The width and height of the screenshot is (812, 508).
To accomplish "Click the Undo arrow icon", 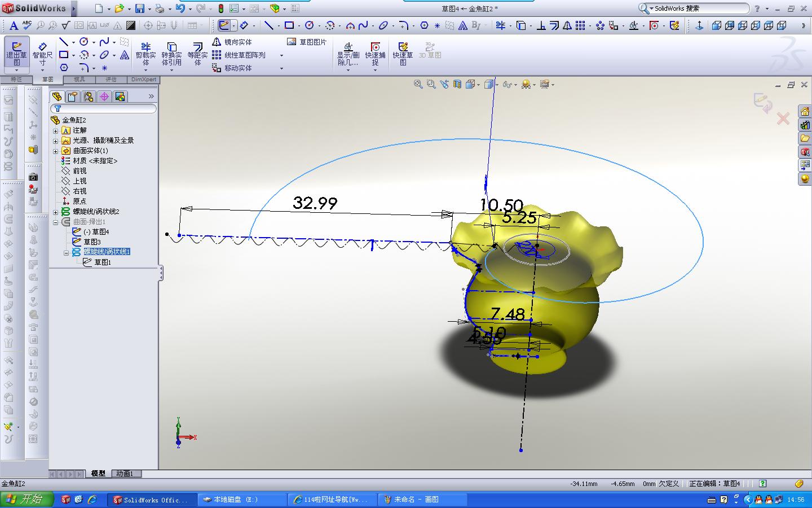I will 180,8.
